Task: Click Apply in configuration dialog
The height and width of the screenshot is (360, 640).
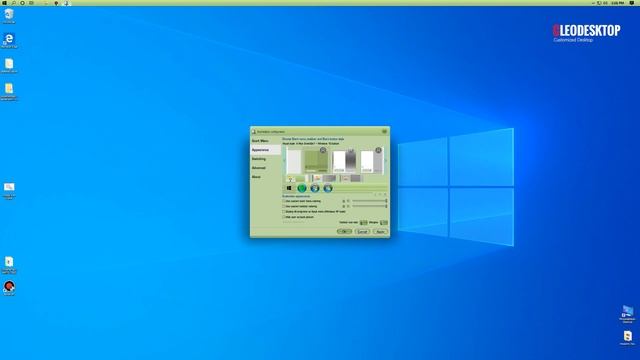Action: click(x=380, y=231)
